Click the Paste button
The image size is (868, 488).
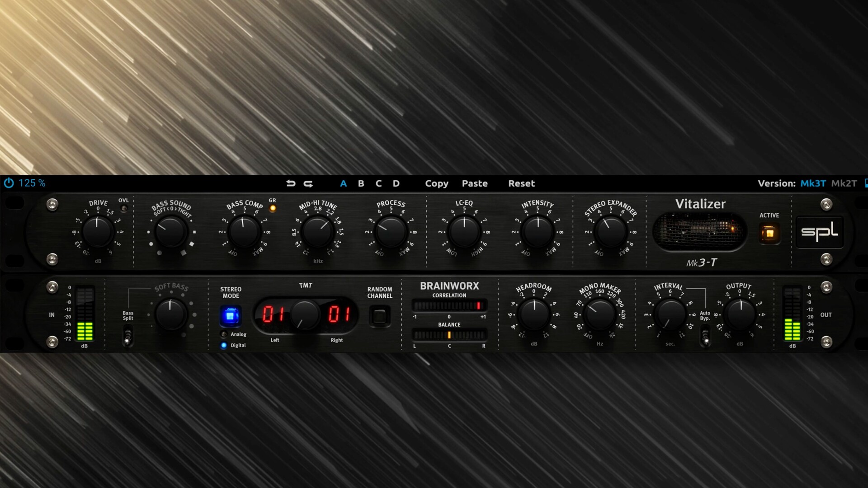tap(475, 183)
